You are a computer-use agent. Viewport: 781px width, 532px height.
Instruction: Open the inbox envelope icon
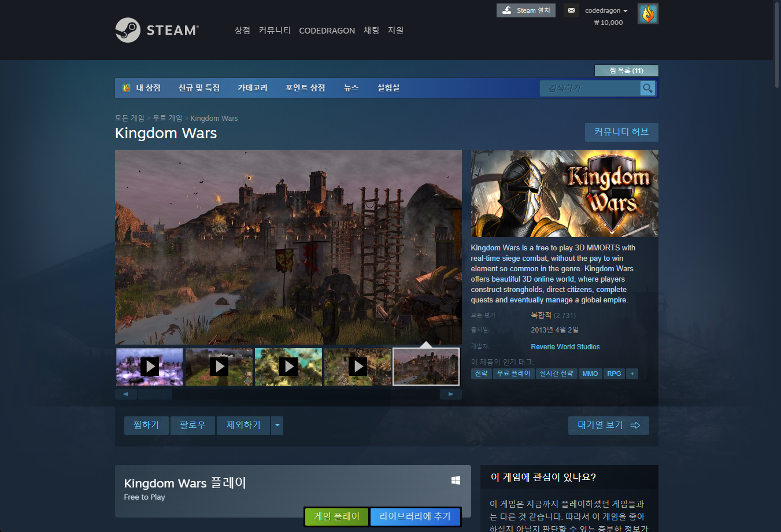[571, 10]
